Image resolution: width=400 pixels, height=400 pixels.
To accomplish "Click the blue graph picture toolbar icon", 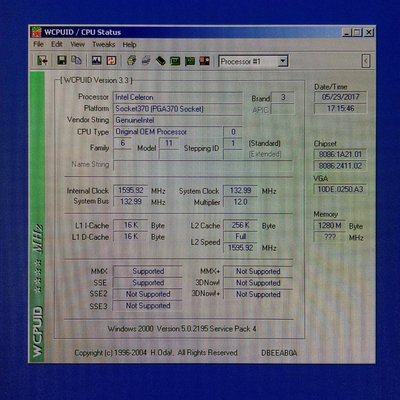I will [97, 60].
